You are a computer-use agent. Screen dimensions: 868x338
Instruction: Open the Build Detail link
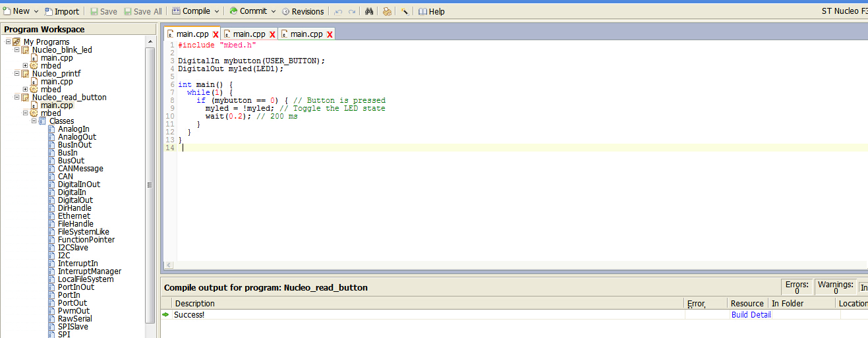[x=751, y=315]
